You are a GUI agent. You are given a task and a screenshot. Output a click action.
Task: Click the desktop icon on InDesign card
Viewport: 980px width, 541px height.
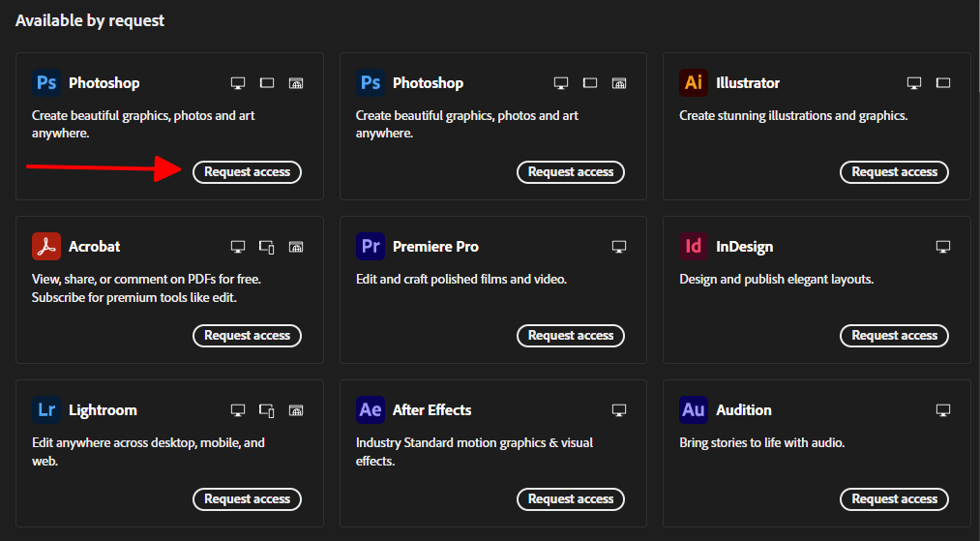[x=943, y=247]
